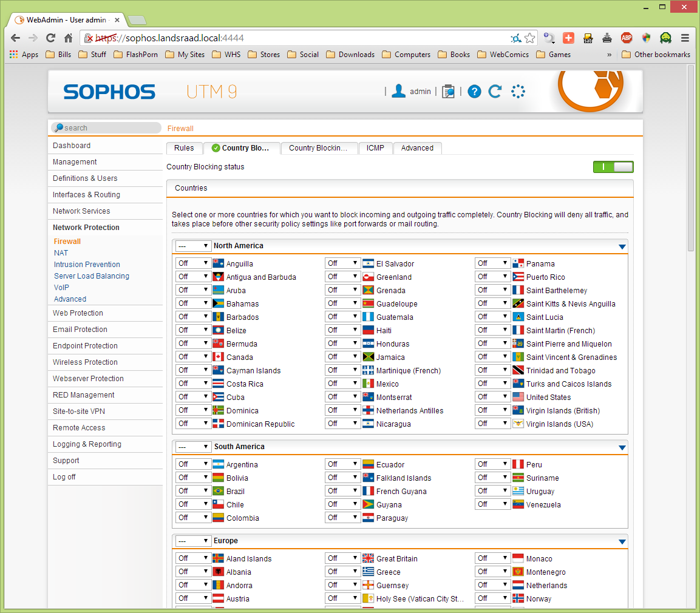Open the Europe region-wide dropdown
Screen dimensions: 700x613
(193, 541)
